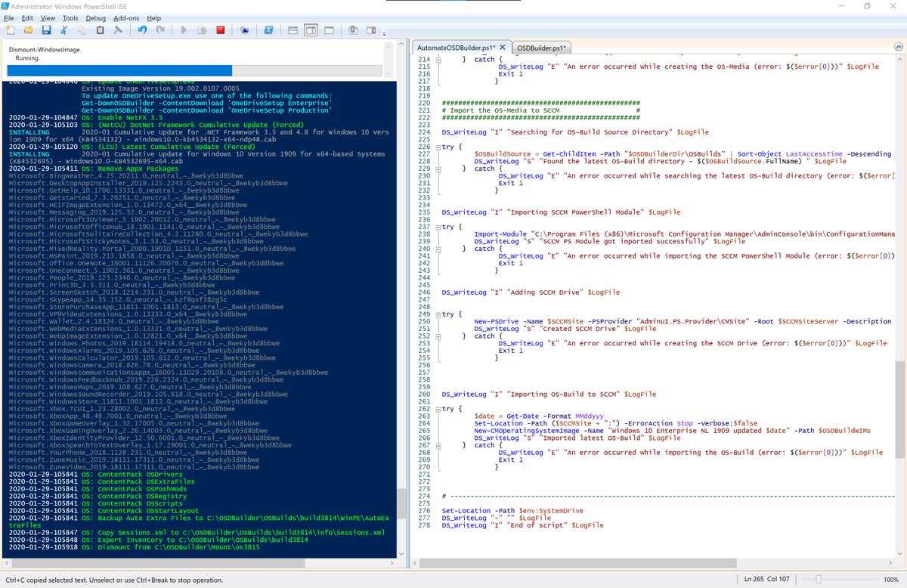Undo the last edit
Image resolution: width=907 pixels, height=588 pixels.
pyautogui.click(x=142, y=30)
